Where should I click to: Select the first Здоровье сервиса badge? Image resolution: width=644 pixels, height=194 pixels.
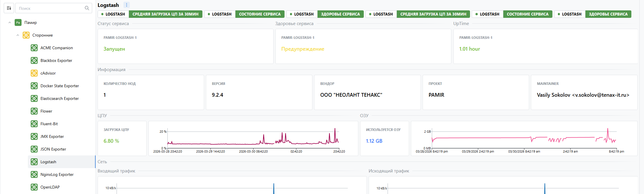pyautogui.click(x=340, y=14)
